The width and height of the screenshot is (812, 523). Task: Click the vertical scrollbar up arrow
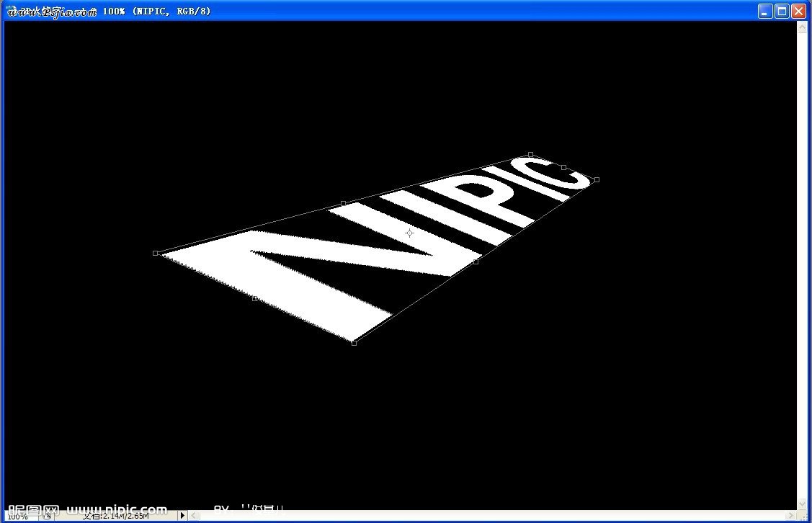(802, 27)
